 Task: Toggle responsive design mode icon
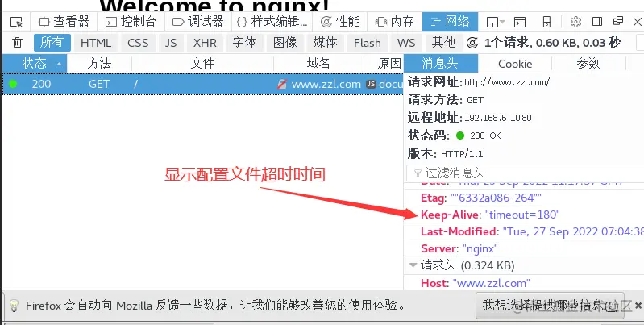coord(546,22)
